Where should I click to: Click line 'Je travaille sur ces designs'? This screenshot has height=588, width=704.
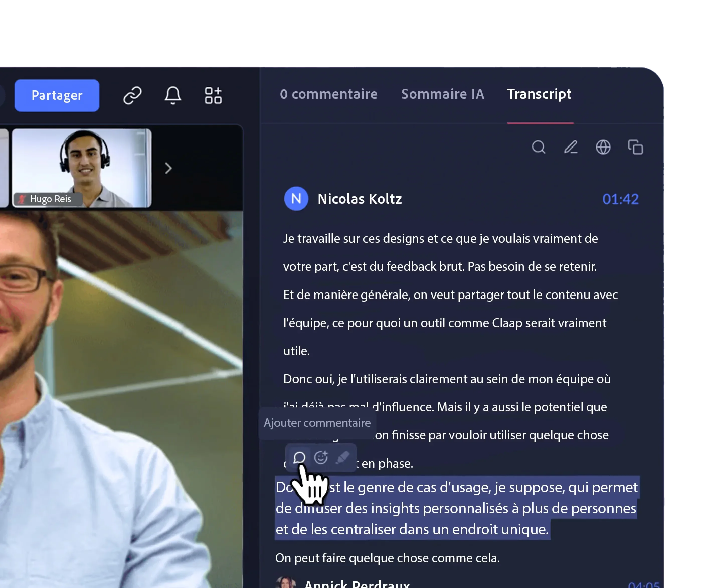[441, 239]
